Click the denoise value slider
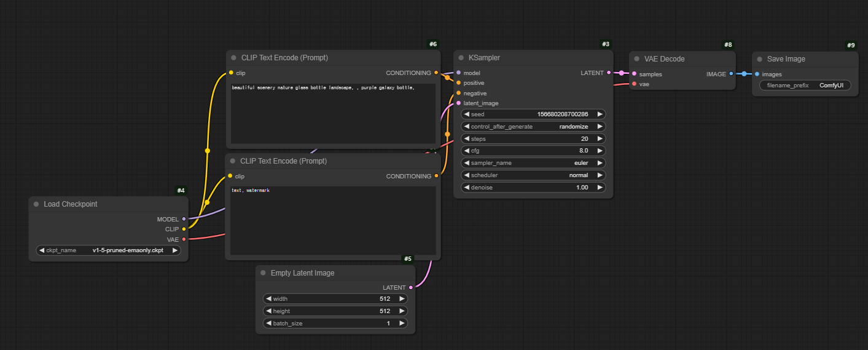868x350 pixels. 533,187
